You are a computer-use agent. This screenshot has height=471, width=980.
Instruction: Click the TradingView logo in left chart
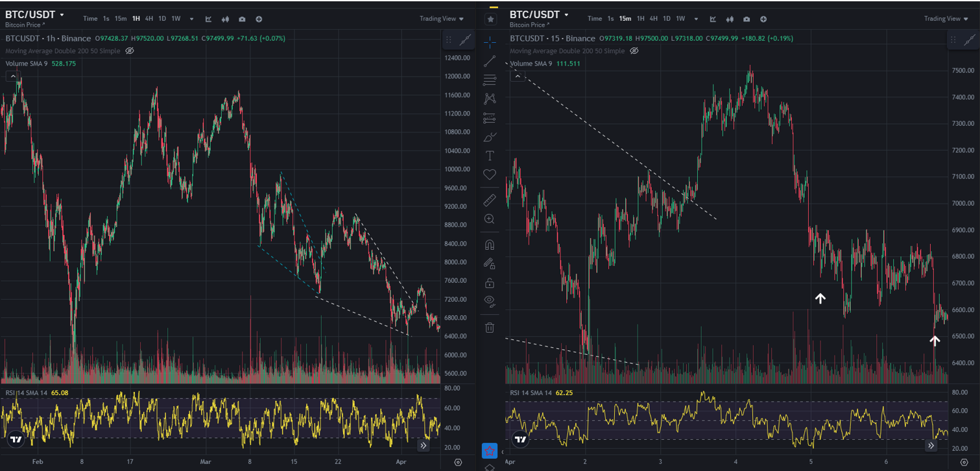click(x=16, y=439)
